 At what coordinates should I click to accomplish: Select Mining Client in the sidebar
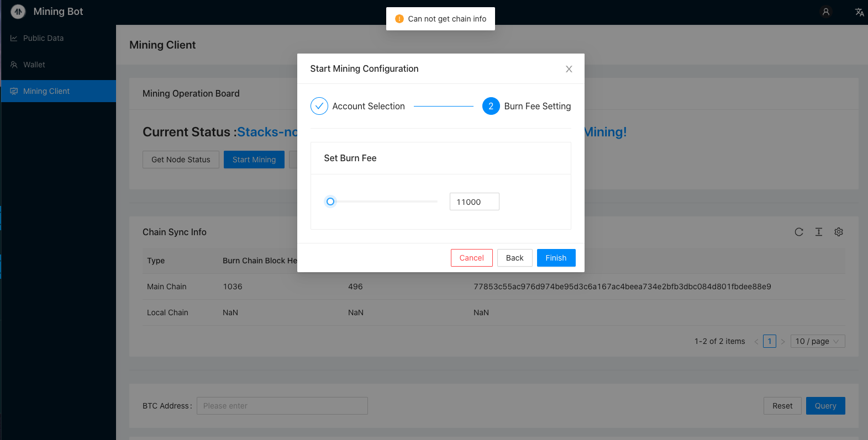click(x=58, y=91)
